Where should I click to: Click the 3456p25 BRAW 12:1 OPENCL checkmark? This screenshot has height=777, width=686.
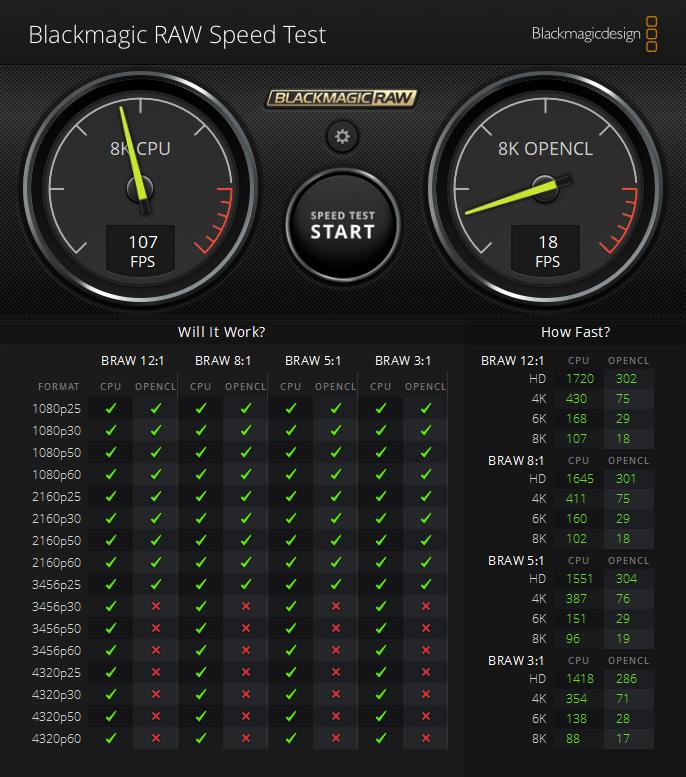click(156, 584)
